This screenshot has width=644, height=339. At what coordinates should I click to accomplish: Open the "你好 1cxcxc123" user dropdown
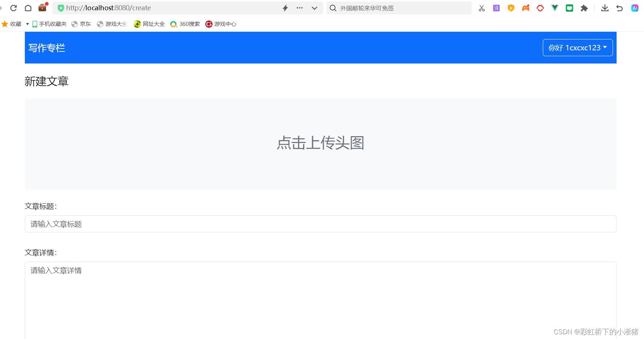click(x=577, y=47)
